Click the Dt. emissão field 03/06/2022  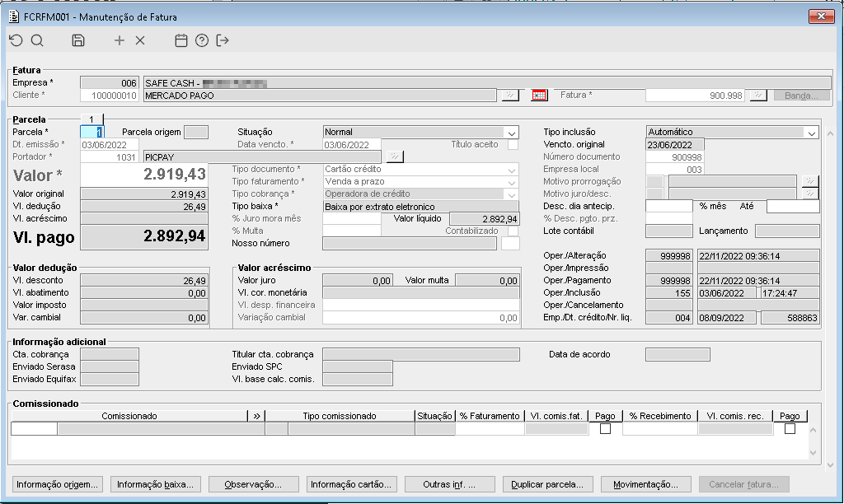(110, 144)
